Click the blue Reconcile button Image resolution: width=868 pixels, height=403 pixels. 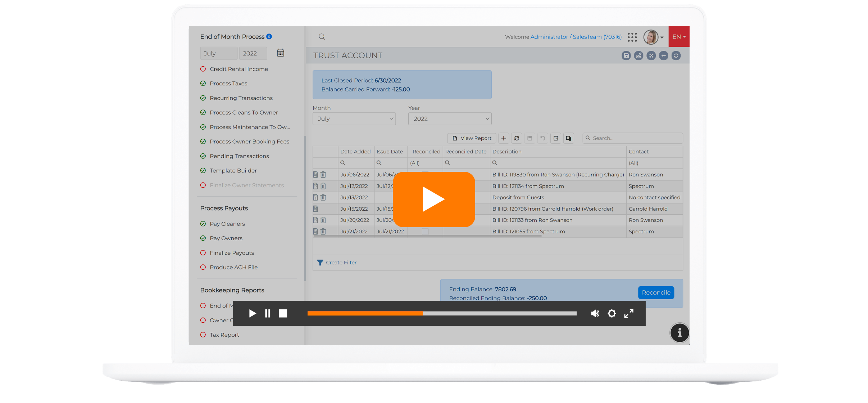pos(656,292)
